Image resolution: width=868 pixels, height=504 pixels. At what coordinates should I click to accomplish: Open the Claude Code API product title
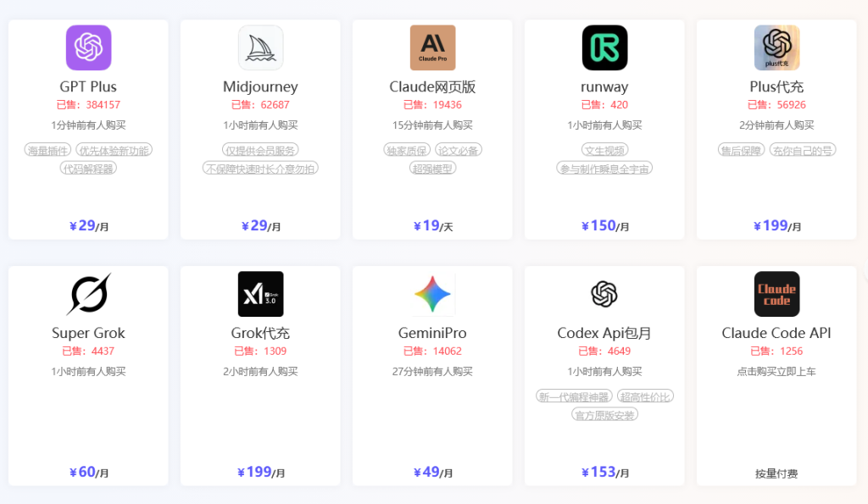click(776, 333)
